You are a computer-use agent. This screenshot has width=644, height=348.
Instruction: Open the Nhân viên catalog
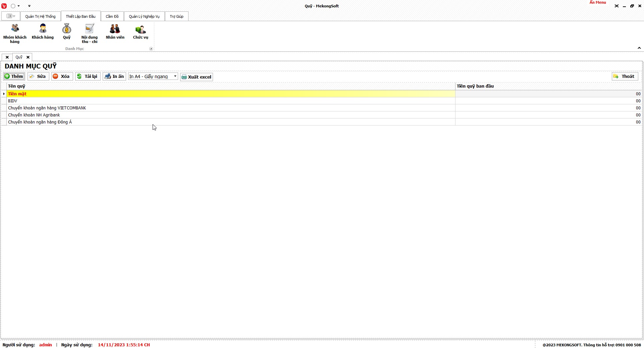coord(115,32)
